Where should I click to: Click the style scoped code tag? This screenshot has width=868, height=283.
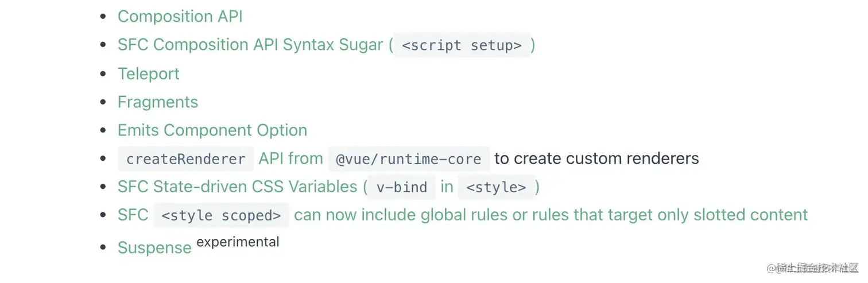(221, 215)
